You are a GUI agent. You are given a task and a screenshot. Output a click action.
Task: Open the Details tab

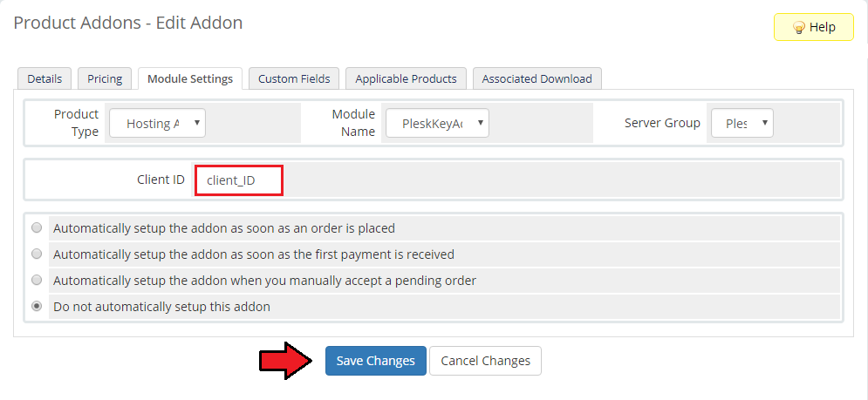[44, 78]
